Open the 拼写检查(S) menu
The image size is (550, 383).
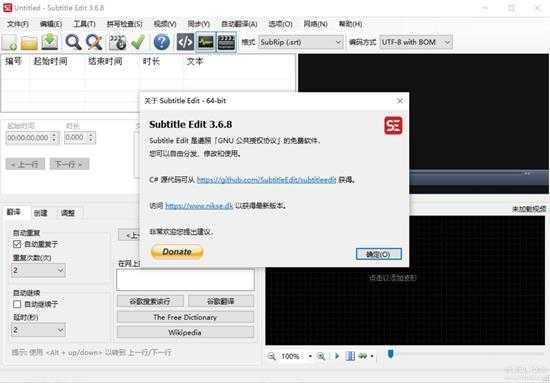click(x=125, y=24)
